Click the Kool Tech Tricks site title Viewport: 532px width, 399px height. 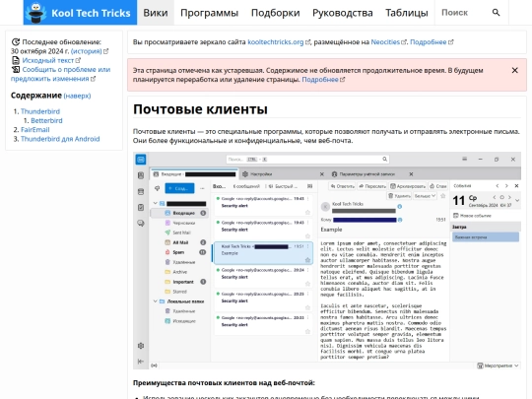[91, 13]
